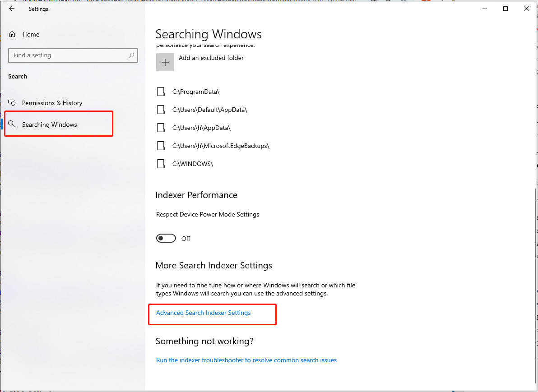538x392 pixels.
Task: Open Settings Home via the house icon
Action: click(13, 34)
